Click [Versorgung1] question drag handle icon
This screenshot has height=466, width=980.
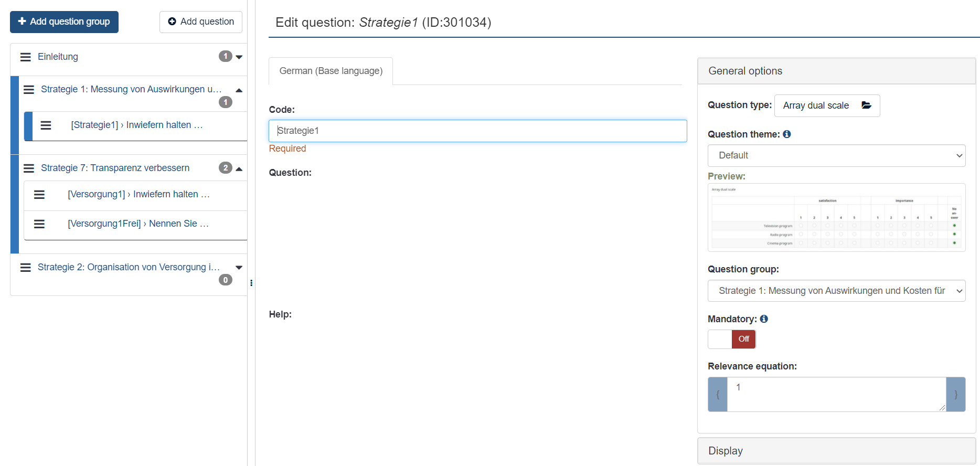[39, 195]
